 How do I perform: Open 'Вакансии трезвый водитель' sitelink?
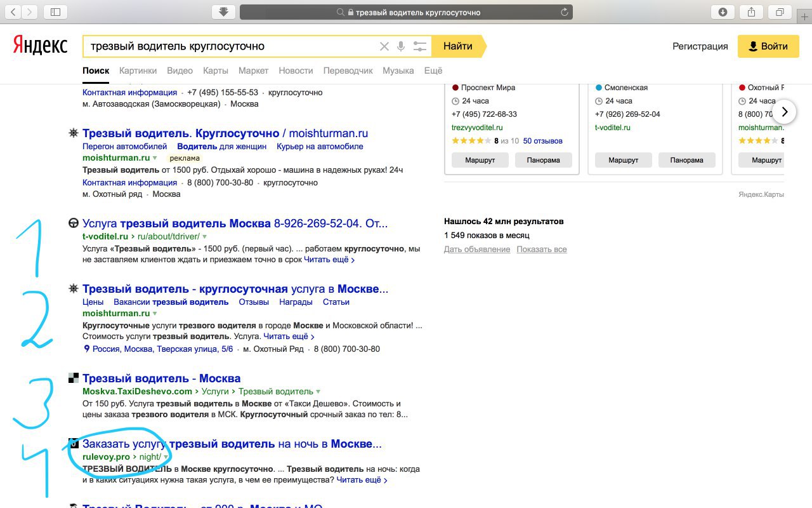click(x=171, y=302)
